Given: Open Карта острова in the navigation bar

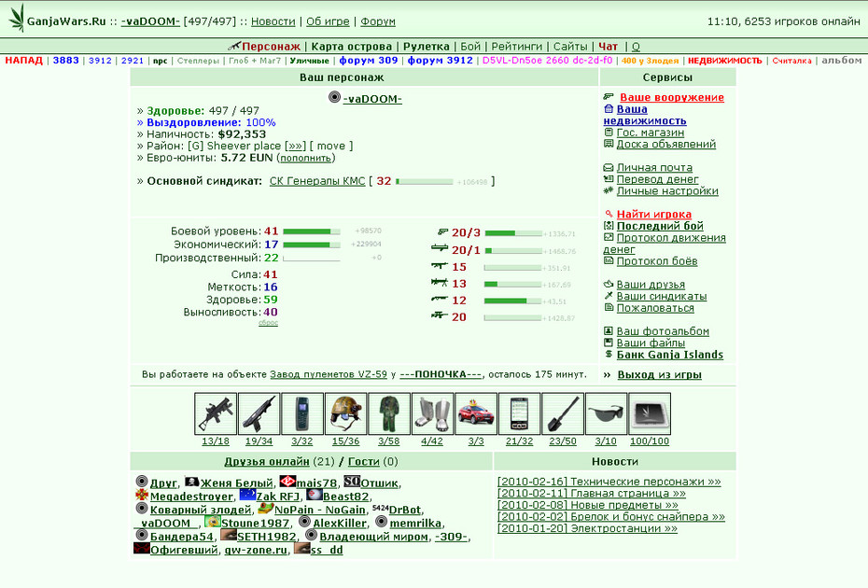Looking at the screenshot, I should coord(352,47).
